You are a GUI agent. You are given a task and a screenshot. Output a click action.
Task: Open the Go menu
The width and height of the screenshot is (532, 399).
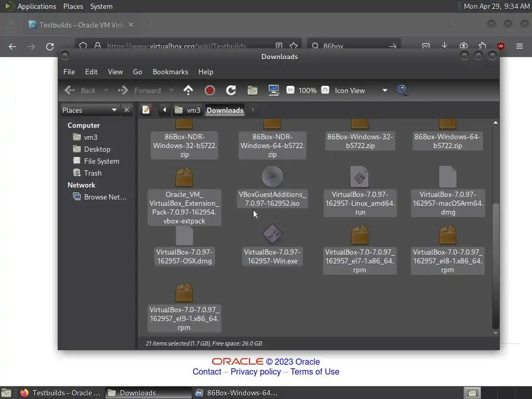pos(137,72)
